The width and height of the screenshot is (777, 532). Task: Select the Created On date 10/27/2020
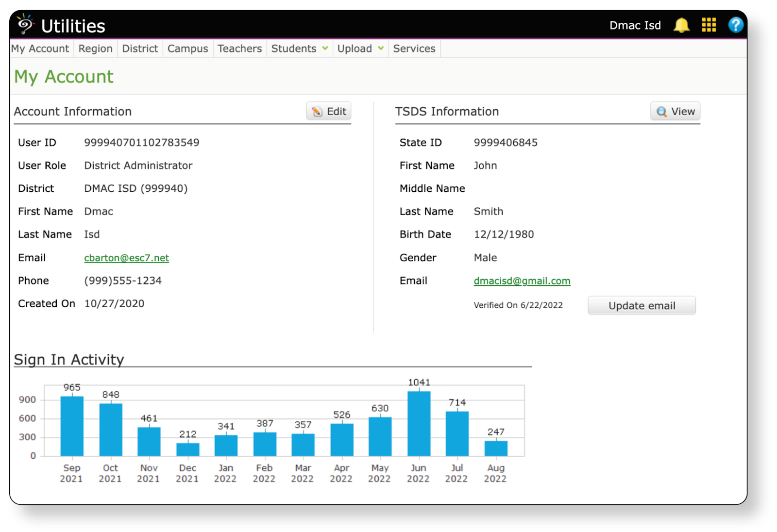(114, 303)
